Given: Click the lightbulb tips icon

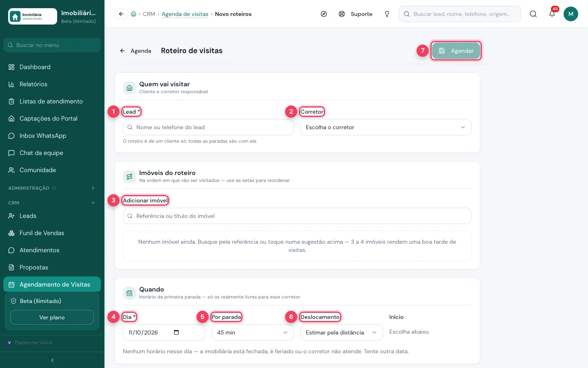Looking at the screenshot, I should (387, 14).
